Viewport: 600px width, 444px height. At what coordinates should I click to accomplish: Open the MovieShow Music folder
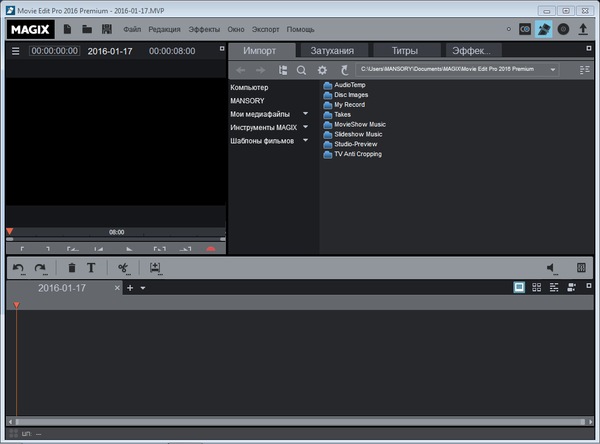tap(358, 124)
